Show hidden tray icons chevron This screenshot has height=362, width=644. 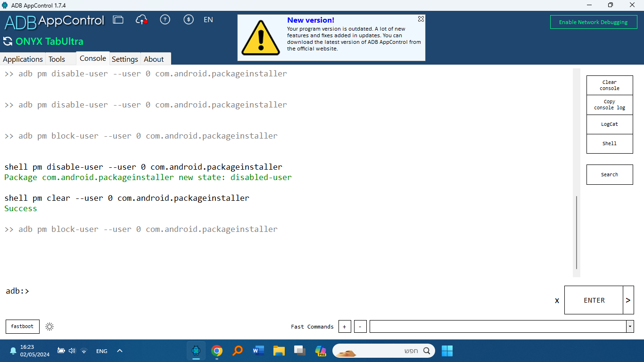[120, 351]
